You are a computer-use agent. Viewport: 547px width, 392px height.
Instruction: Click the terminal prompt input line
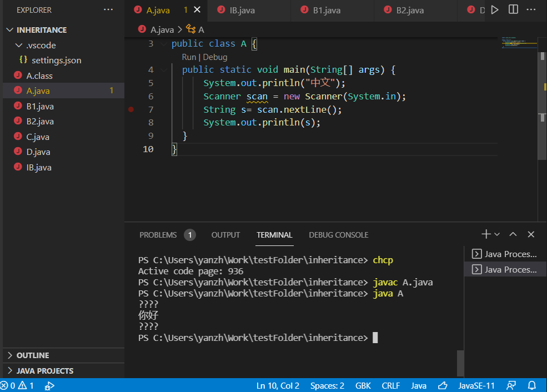click(x=258, y=338)
